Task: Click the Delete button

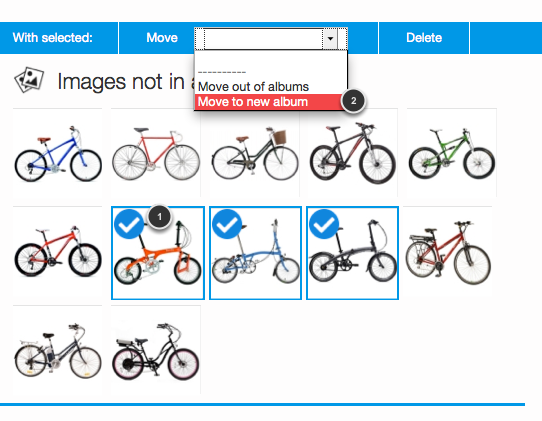Action: 424,38
